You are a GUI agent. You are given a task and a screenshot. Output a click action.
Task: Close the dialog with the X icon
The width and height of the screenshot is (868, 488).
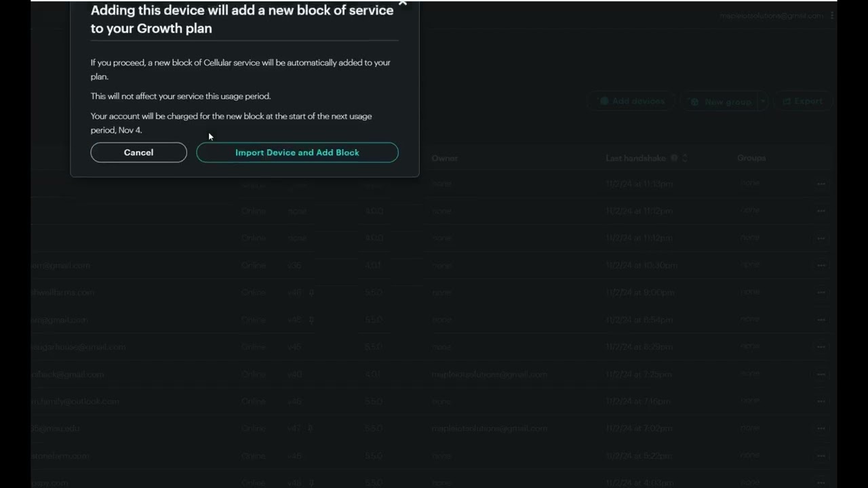pyautogui.click(x=403, y=3)
